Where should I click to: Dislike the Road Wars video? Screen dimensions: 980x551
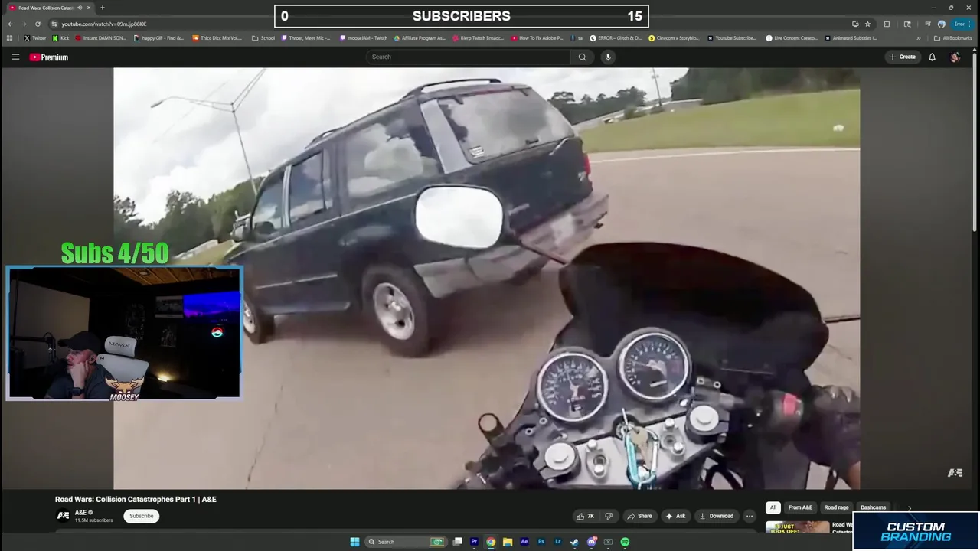[609, 516]
